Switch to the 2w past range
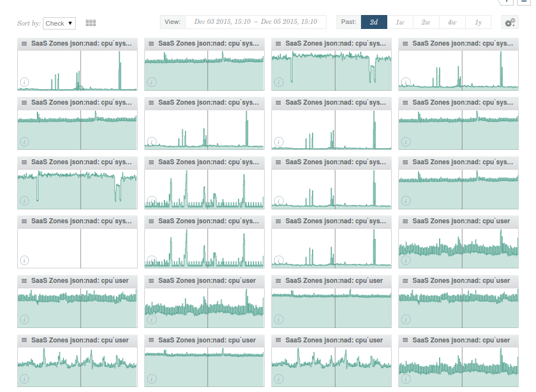 click(426, 22)
